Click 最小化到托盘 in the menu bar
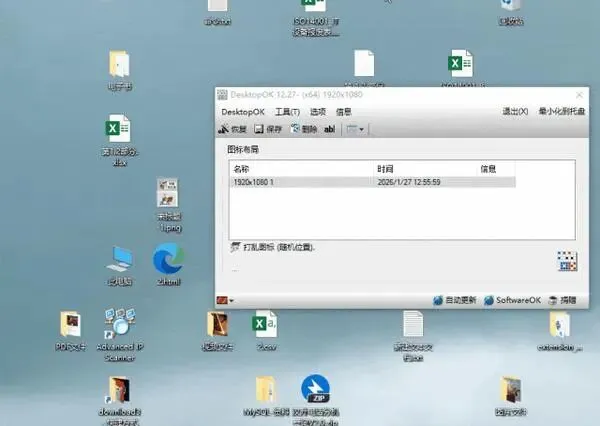The height and width of the screenshot is (426, 600). [x=562, y=111]
